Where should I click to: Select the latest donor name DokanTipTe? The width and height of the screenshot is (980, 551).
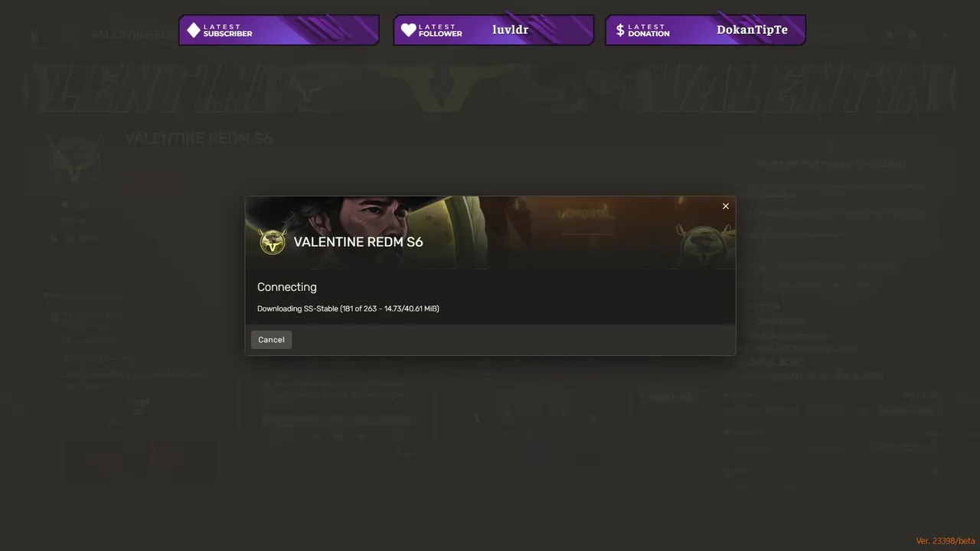[x=752, y=30]
